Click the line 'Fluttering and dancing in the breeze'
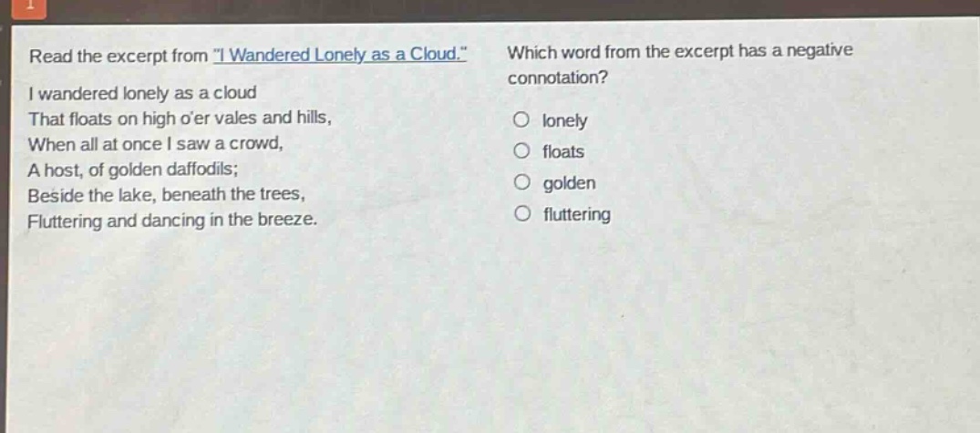The height and width of the screenshot is (433, 980). (x=172, y=220)
